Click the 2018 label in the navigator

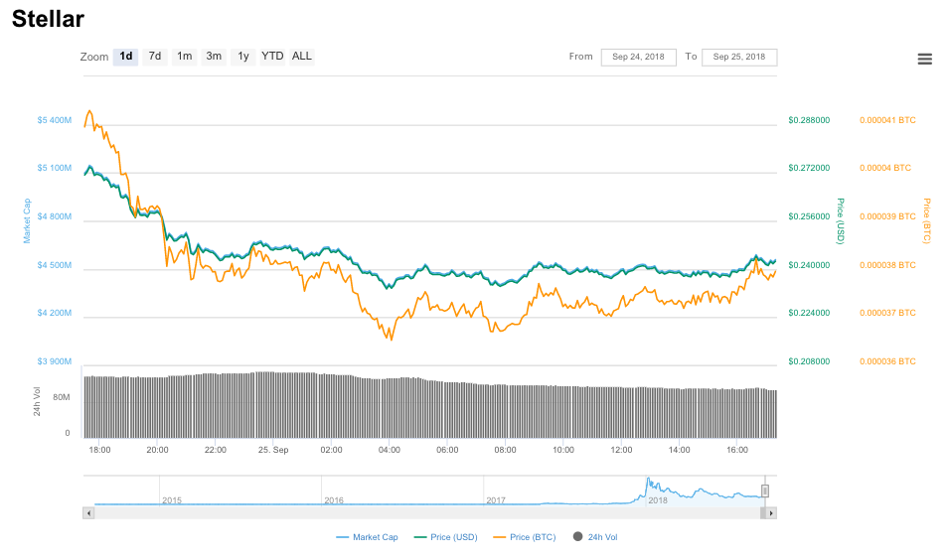[658, 500]
